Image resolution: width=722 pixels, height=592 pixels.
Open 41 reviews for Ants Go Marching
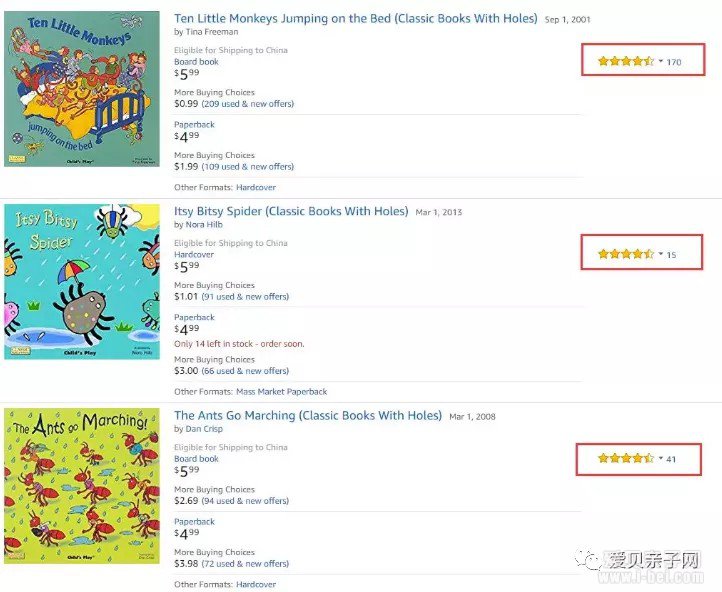[x=671, y=460]
